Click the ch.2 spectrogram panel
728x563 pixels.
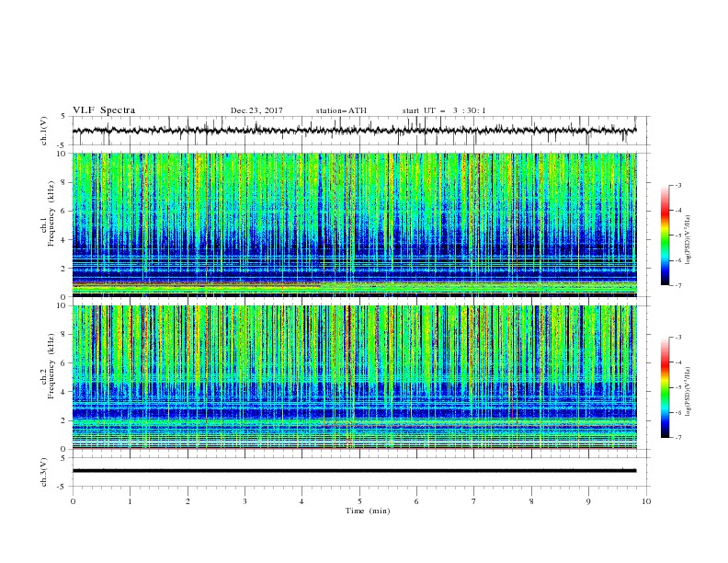(355, 377)
